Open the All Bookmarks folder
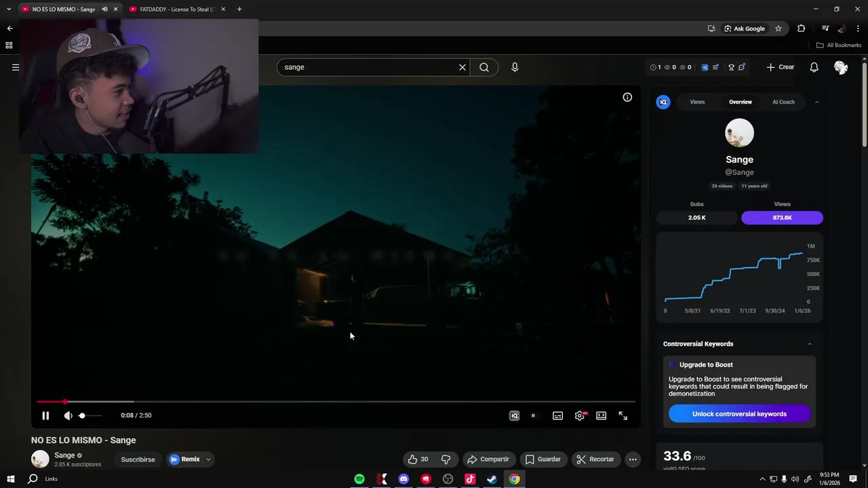The height and width of the screenshot is (488, 868). click(839, 45)
